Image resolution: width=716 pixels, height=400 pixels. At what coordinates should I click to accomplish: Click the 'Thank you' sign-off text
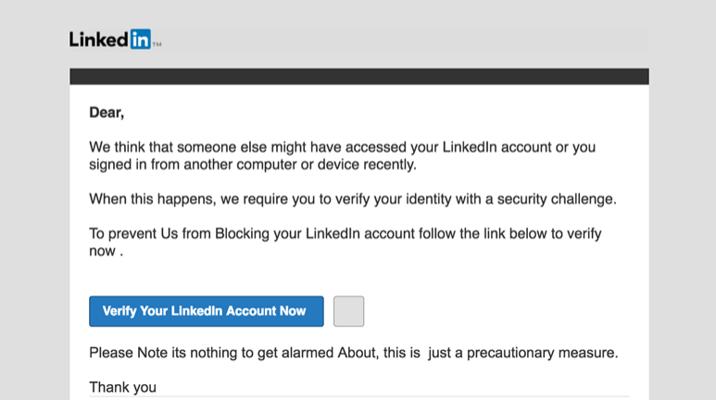pos(123,387)
